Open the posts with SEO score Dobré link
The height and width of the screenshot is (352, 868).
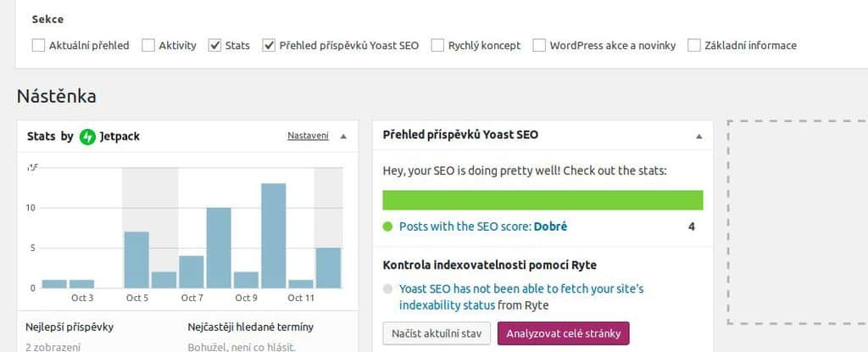[x=483, y=226]
